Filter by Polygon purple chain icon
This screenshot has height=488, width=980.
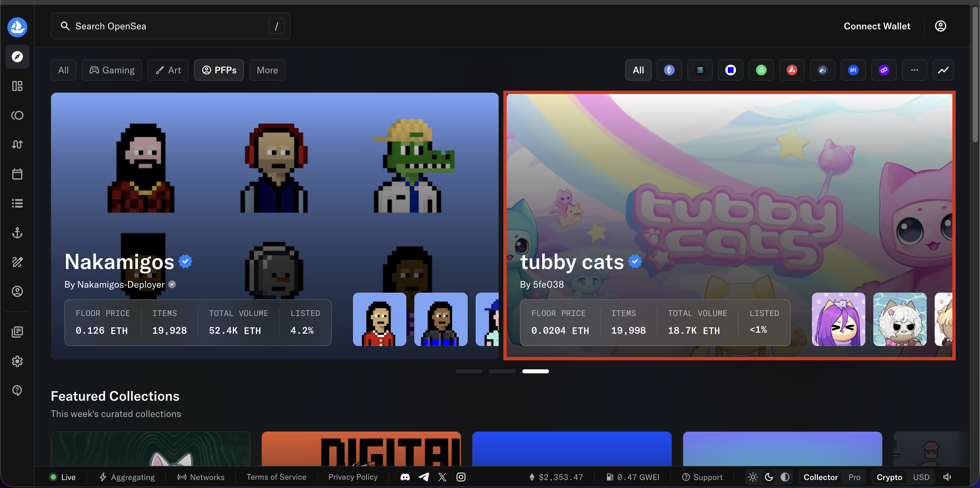pos(884,70)
